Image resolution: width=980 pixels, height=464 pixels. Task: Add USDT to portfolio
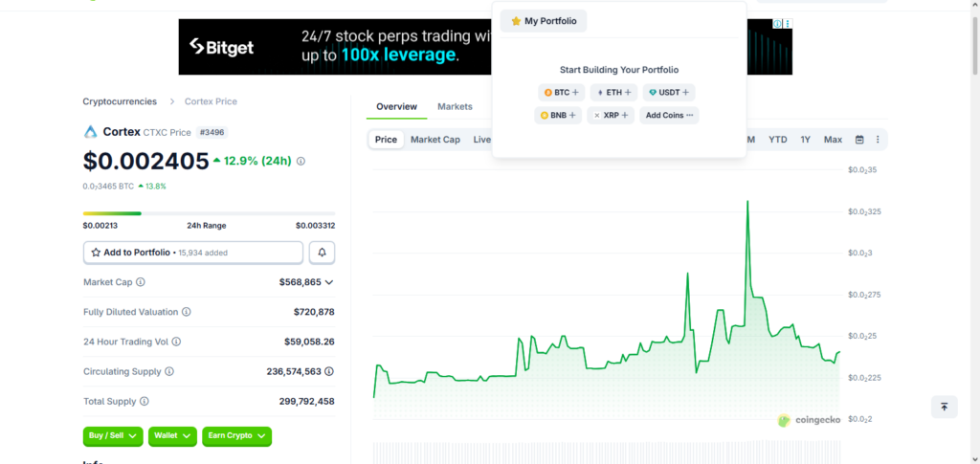[669, 93]
